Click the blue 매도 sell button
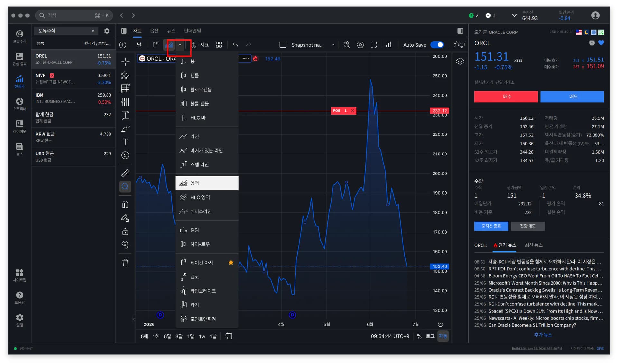Screen dimensions: 618x364 572,97
